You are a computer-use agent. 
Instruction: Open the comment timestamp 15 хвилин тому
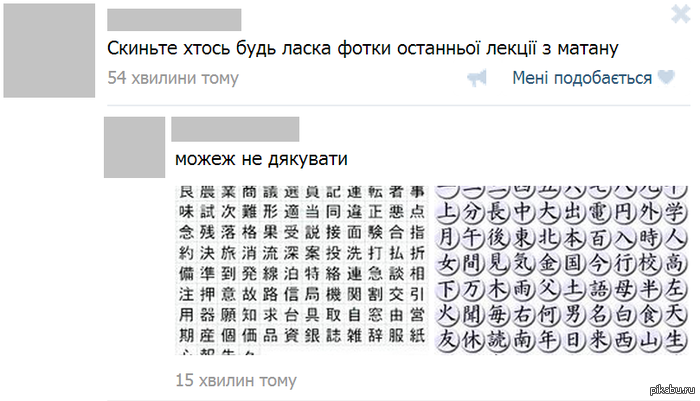(x=236, y=380)
